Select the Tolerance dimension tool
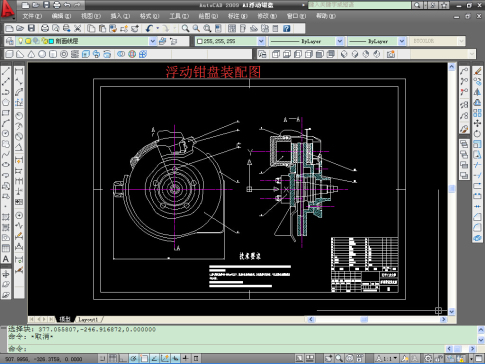 (x=19, y=202)
